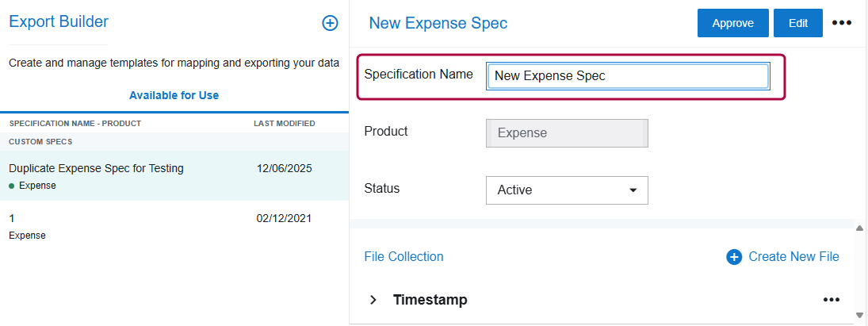The image size is (868, 326).
Task: Click the Create New File plus icon
Action: point(734,257)
